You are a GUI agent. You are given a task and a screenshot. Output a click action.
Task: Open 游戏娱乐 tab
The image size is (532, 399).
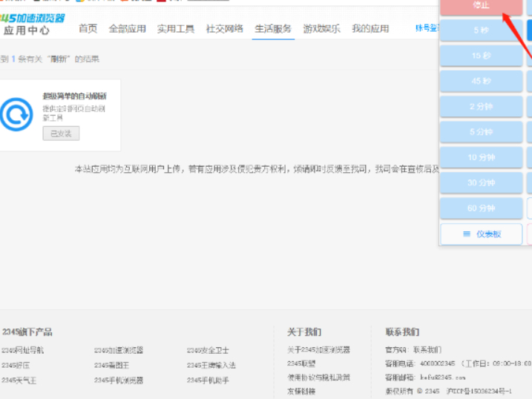pos(321,29)
